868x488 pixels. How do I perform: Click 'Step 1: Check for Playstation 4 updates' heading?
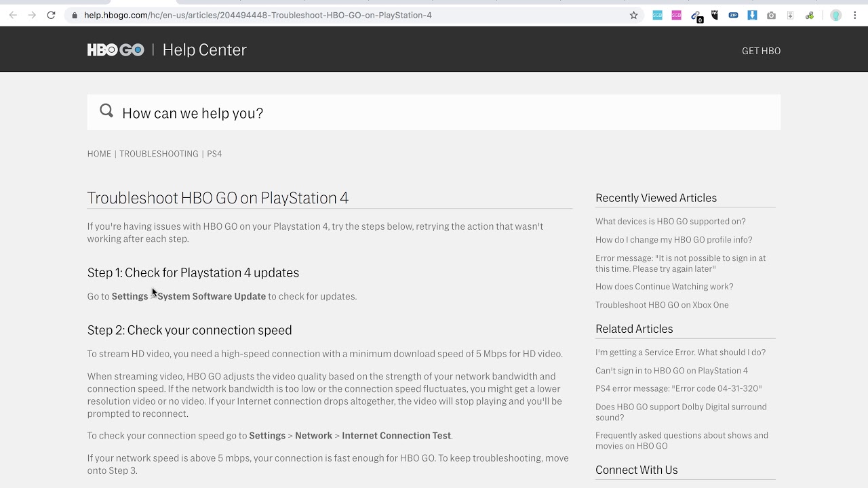click(193, 272)
